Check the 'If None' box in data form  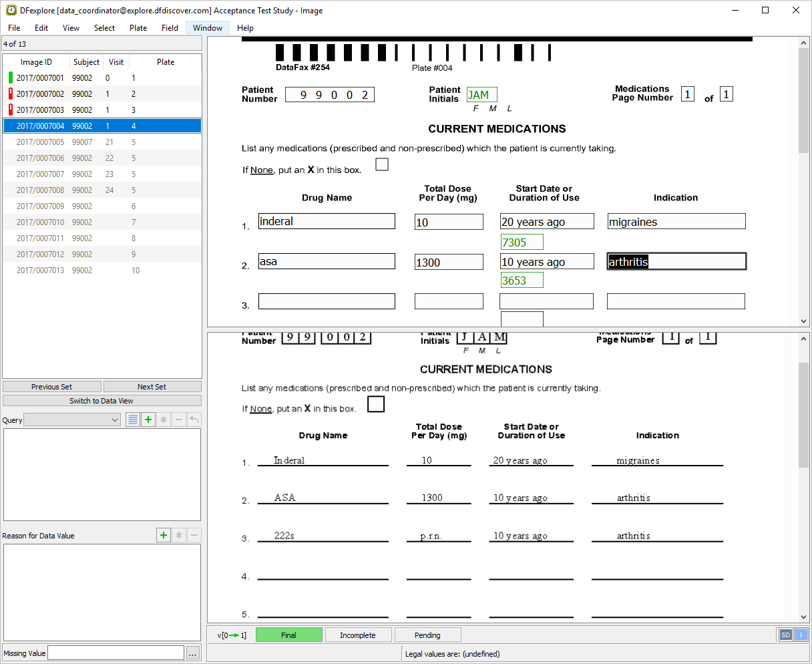point(382,164)
